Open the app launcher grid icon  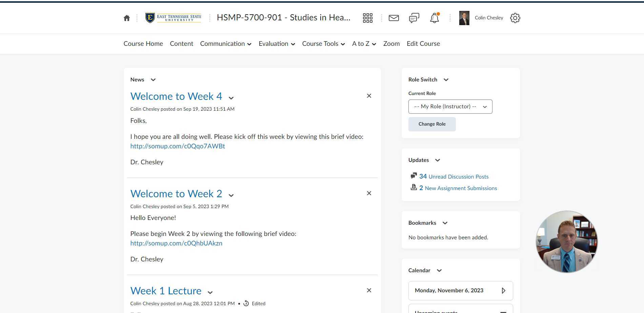pyautogui.click(x=367, y=18)
